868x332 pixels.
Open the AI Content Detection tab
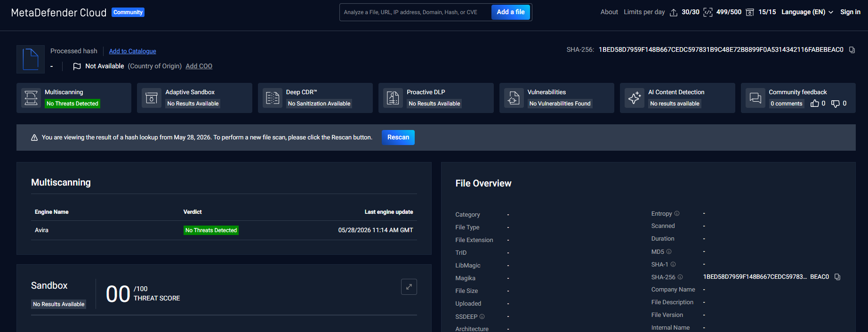677,98
